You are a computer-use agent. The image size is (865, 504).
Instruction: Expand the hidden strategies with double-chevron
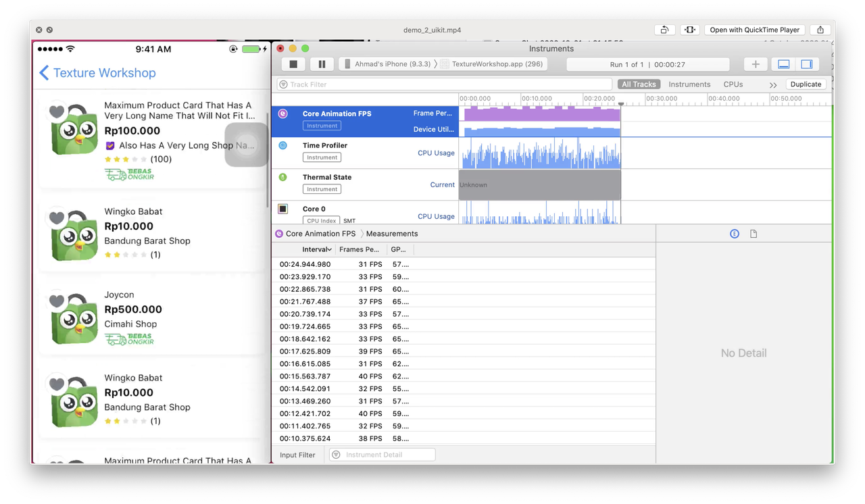click(774, 84)
